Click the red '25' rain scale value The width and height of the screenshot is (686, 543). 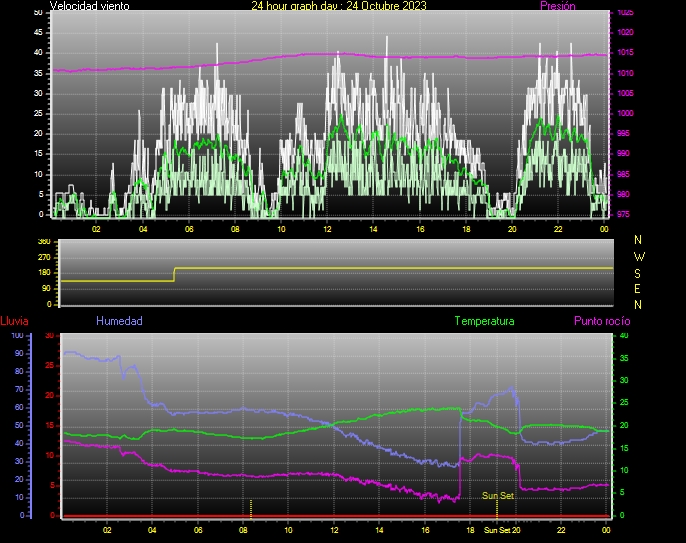[49, 365]
